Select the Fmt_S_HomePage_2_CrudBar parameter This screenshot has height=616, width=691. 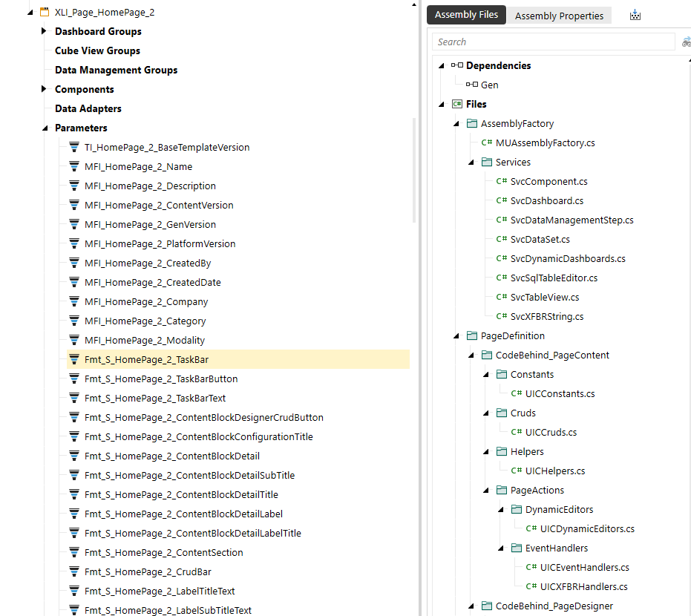click(x=148, y=571)
